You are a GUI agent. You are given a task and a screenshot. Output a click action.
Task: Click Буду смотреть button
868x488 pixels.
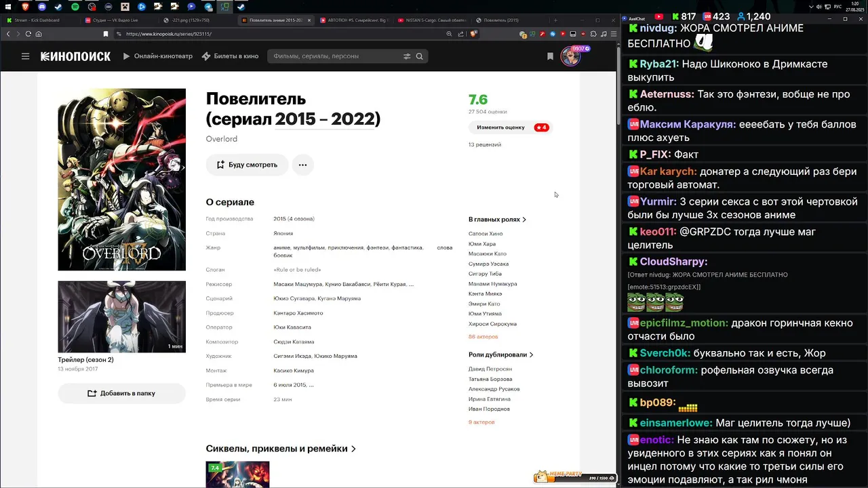point(247,165)
